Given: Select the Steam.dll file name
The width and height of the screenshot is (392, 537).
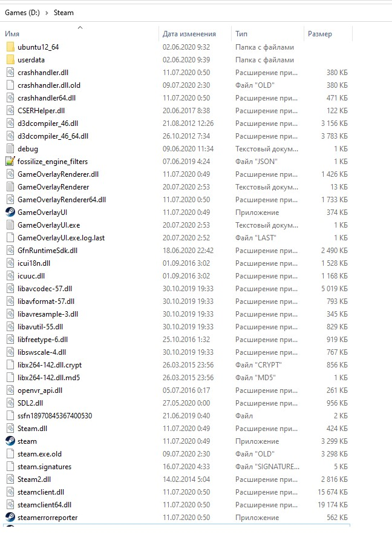Looking at the screenshot, I should point(33,429).
